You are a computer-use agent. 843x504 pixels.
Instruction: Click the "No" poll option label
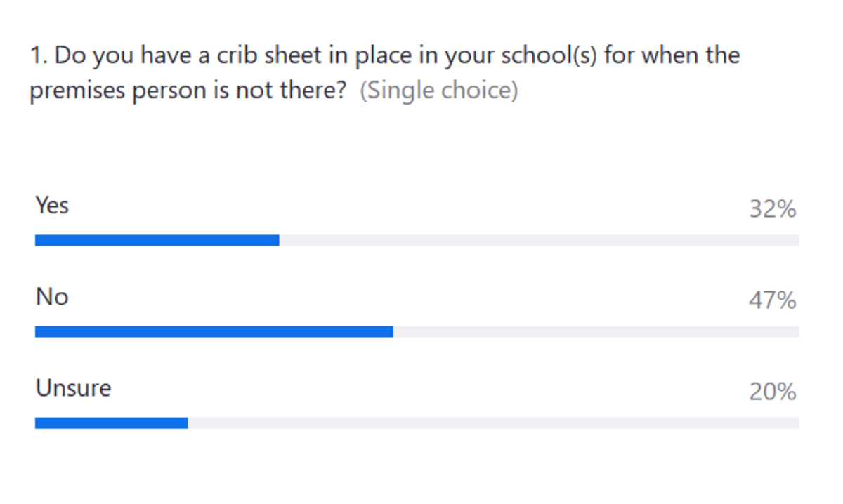pyautogui.click(x=52, y=297)
